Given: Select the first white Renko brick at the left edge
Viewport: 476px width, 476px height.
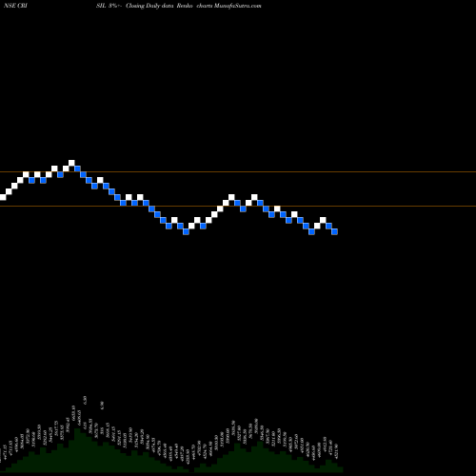Looking at the screenshot, I should [x=3, y=197].
